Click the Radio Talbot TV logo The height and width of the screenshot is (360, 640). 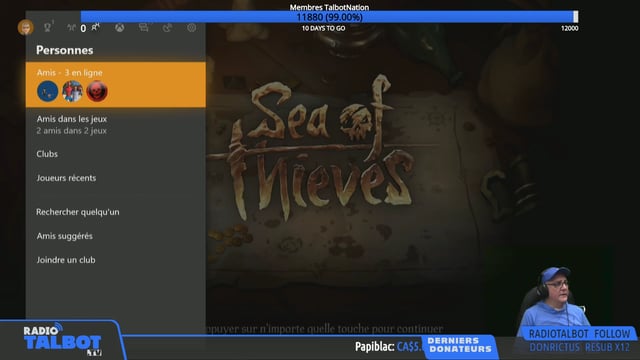(x=61, y=340)
